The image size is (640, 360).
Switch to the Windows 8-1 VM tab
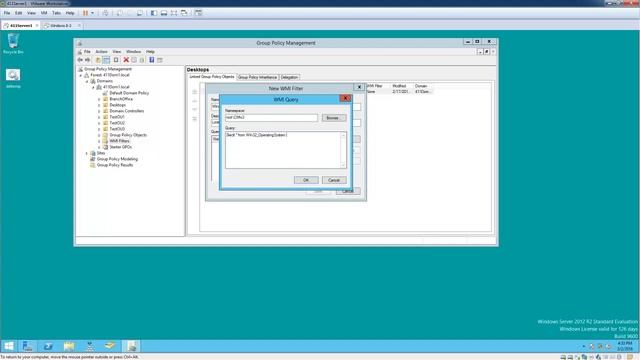coord(61,26)
